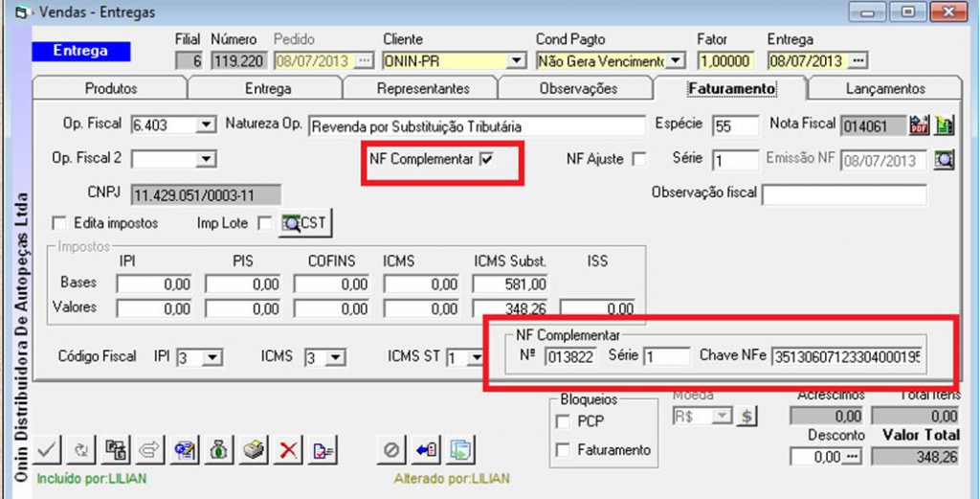Click the blue Entrega status label

click(80, 52)
